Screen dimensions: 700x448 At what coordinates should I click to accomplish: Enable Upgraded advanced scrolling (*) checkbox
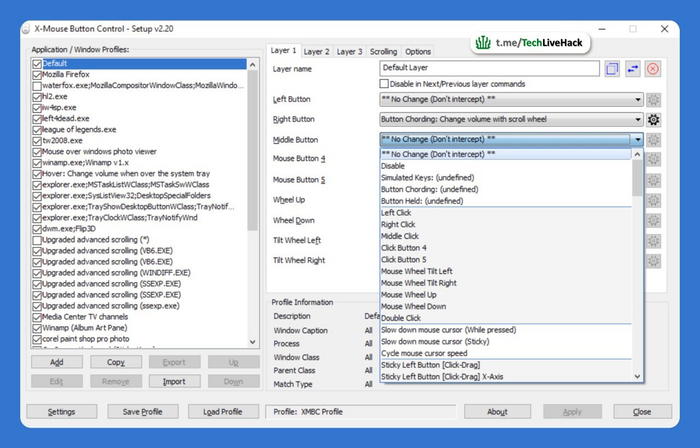37,240
